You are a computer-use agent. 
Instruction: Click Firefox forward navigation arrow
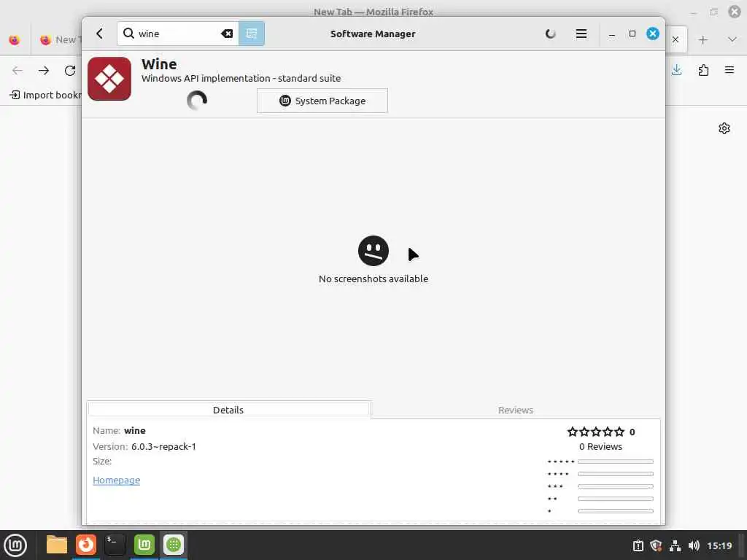[44, 71]
